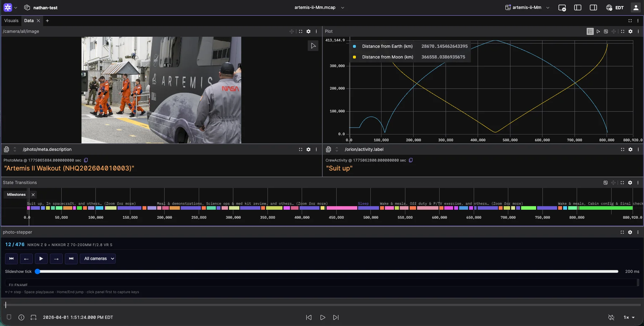
Task: Select the Data tab
Action: pos(29,21)
